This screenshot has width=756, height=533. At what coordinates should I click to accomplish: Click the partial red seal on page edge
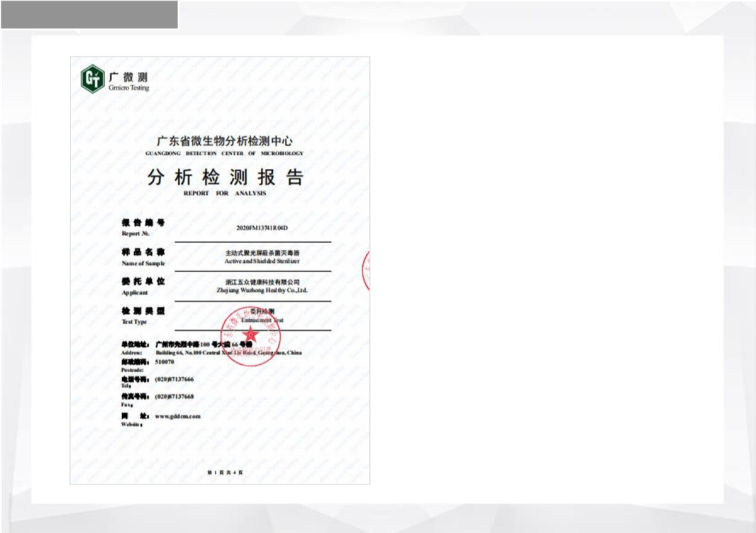[x=365, y=270]
